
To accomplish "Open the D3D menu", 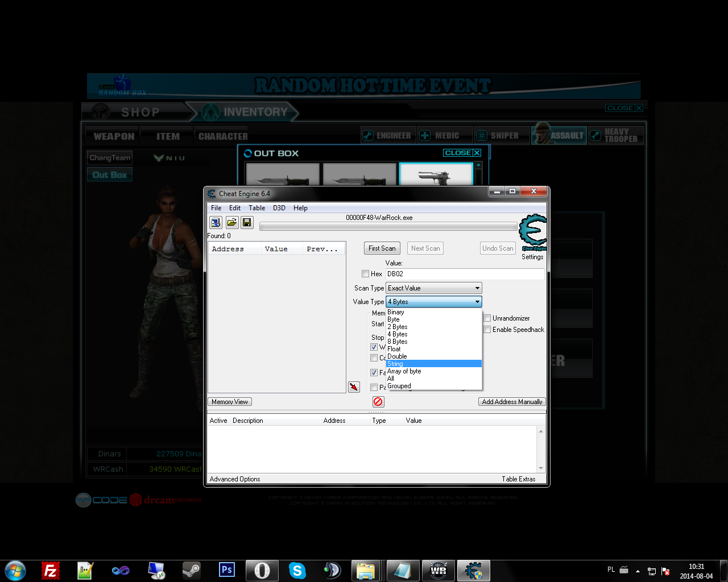I will (x=279, y=208).
